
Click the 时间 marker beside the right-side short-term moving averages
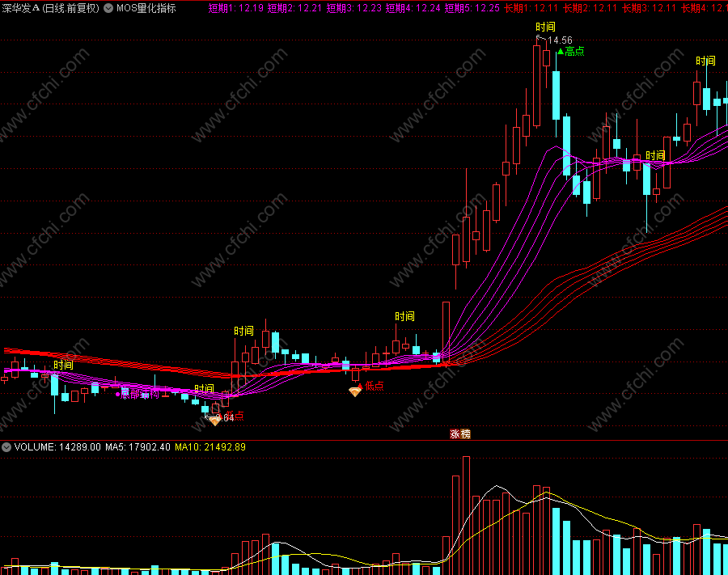click(655, 155)
